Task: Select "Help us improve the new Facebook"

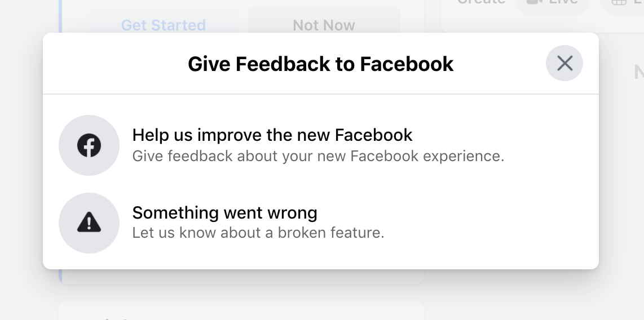Action: [x=272, y=135]
